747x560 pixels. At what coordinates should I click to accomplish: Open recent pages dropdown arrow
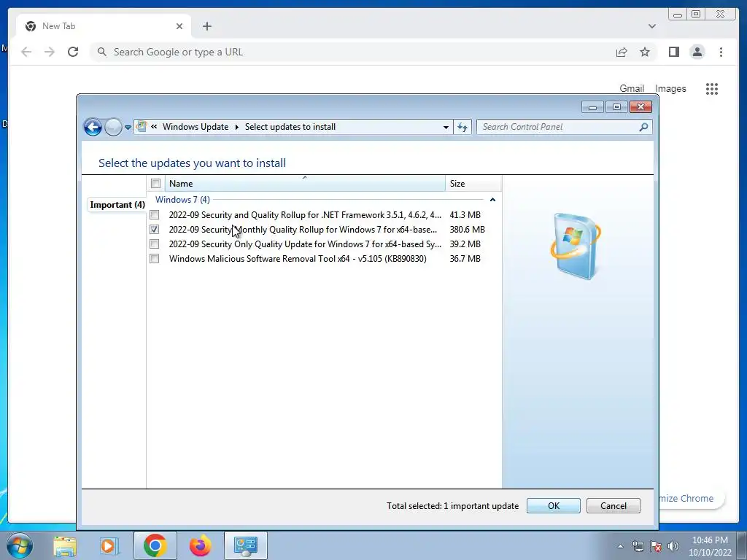click(128, 128)
